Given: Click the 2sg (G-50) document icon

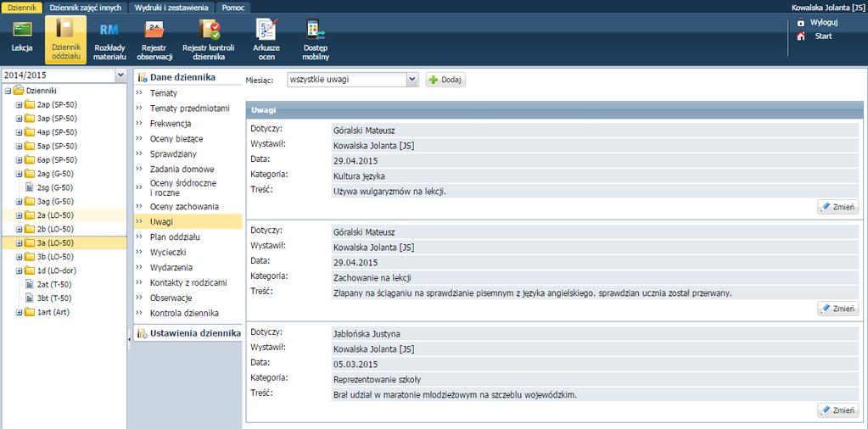Looking at the screenshot, I should (30, 187).
